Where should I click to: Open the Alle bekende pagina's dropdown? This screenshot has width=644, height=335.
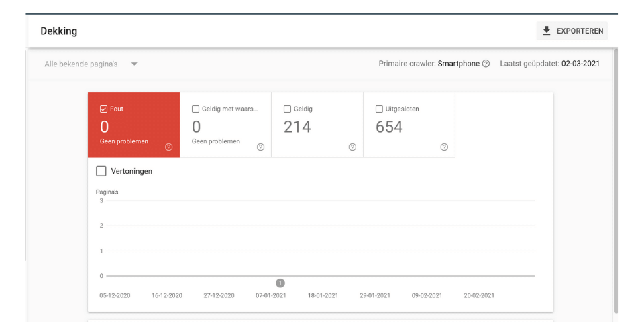click(x=91, y=64)
